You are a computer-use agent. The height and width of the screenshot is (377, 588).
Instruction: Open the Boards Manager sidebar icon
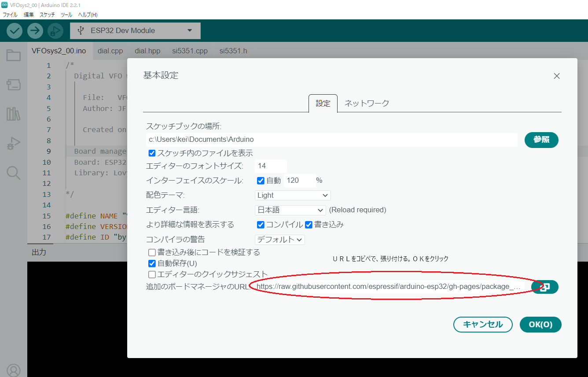pyautogui.click(x=13, y=85)
